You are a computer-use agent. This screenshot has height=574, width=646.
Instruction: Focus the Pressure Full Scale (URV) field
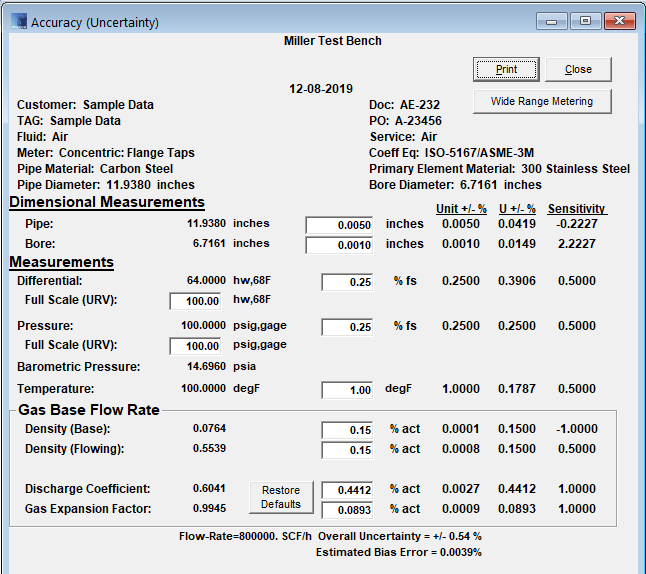coord(196,346)
